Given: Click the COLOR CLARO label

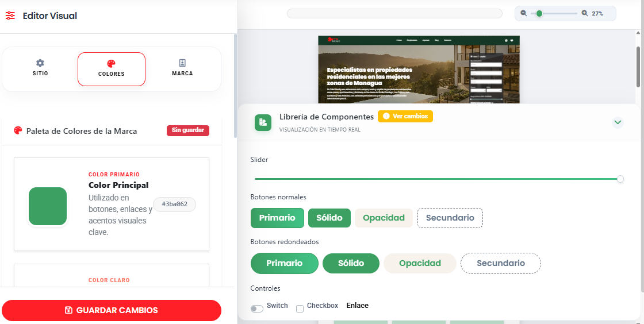Looking at the screenshot, I should click(109, 280).
